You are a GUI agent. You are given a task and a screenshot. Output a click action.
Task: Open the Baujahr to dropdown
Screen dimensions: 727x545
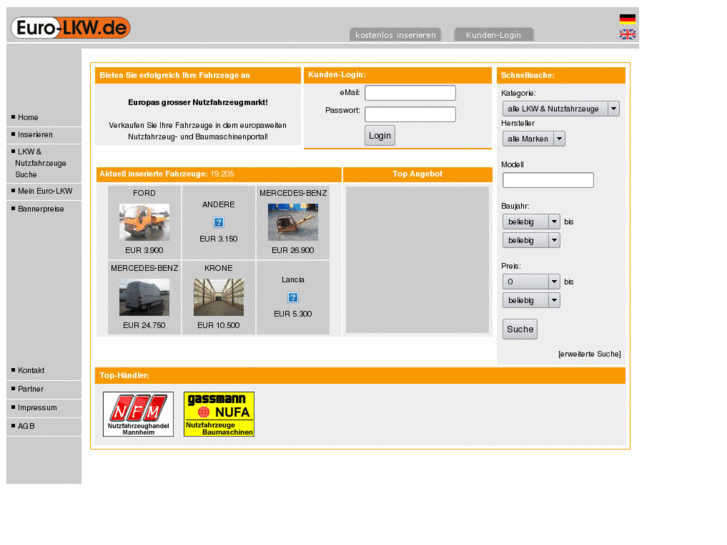531,240
